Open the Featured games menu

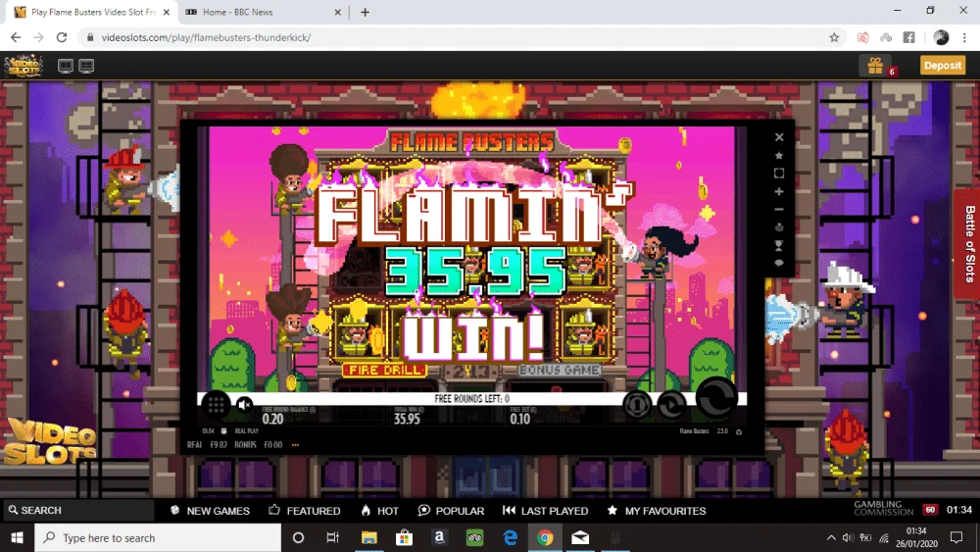click(x=305, y=511)
